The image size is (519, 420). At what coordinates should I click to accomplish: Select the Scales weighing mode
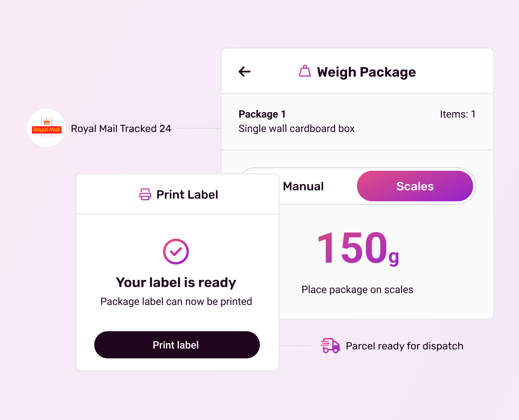(x=415, y=186)
